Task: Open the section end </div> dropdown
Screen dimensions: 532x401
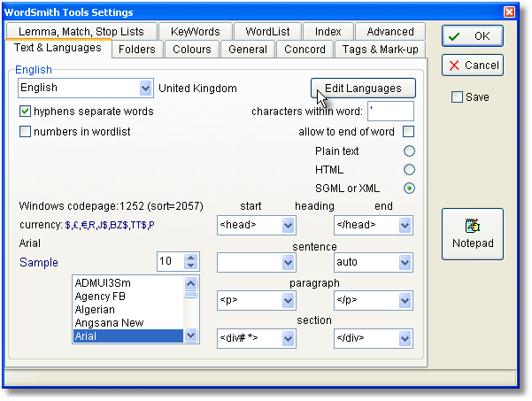Action: 405,338
